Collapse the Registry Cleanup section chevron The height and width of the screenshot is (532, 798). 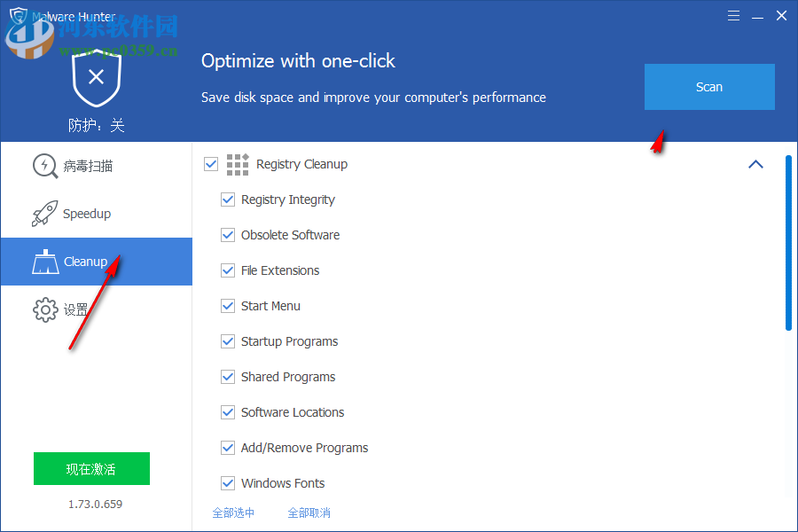click(755, 164)
